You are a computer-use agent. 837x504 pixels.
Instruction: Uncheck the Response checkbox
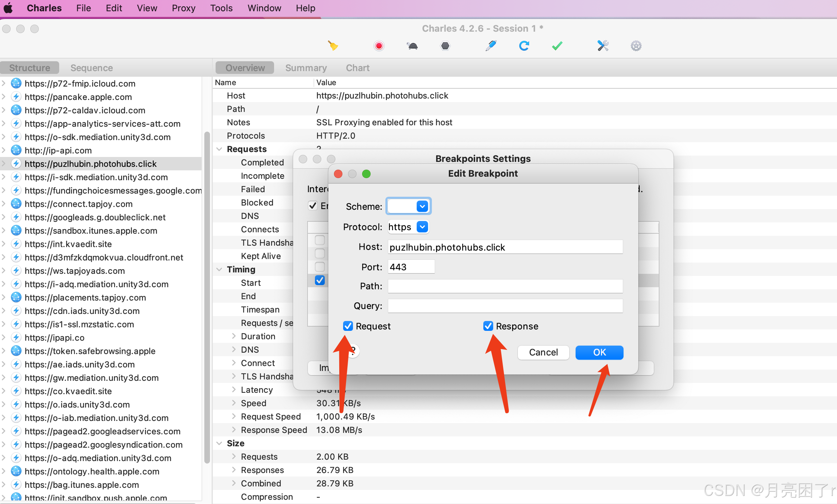click(488, 326)
